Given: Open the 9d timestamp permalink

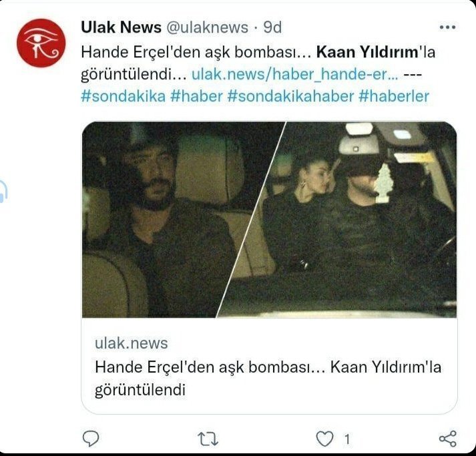Looking at the screenshot, I should pos(272,27).
